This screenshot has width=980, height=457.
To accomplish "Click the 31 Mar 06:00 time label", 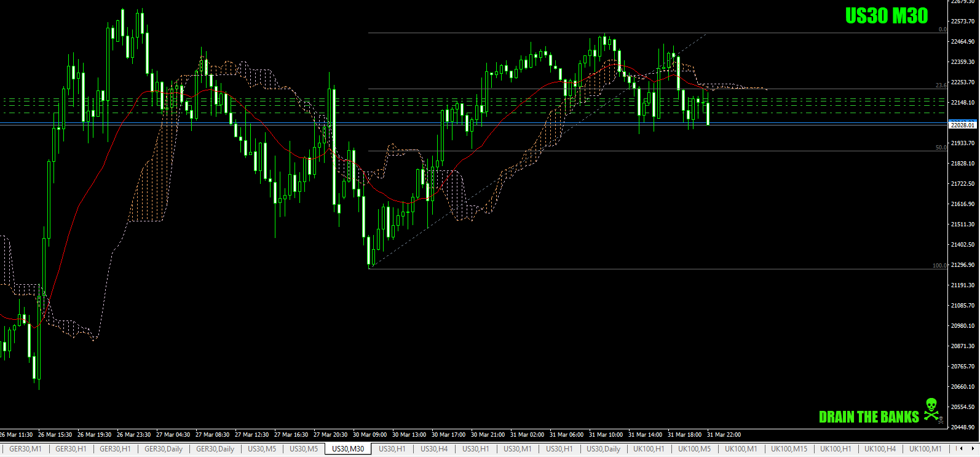I will (x=567, y=435).
